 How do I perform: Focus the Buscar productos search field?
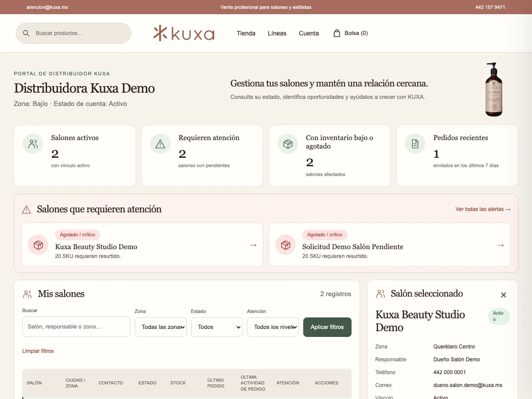pyautogui.click(x=74, y=33)
